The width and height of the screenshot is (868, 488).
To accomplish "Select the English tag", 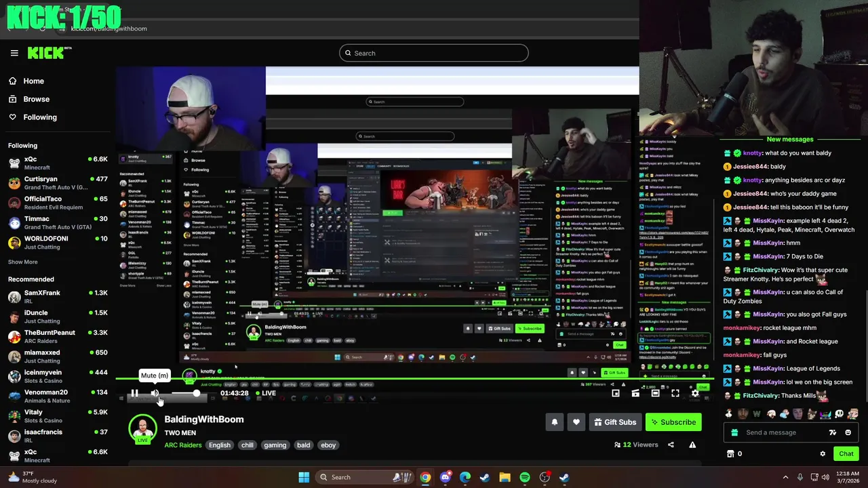I will click(220, 445).
